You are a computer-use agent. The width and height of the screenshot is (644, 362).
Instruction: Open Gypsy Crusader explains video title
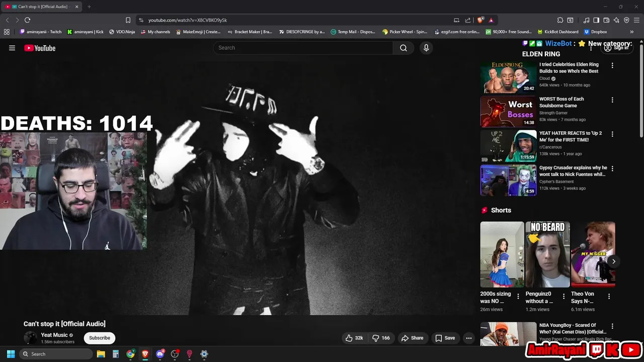pyautogui.click(x=573, y=171)
